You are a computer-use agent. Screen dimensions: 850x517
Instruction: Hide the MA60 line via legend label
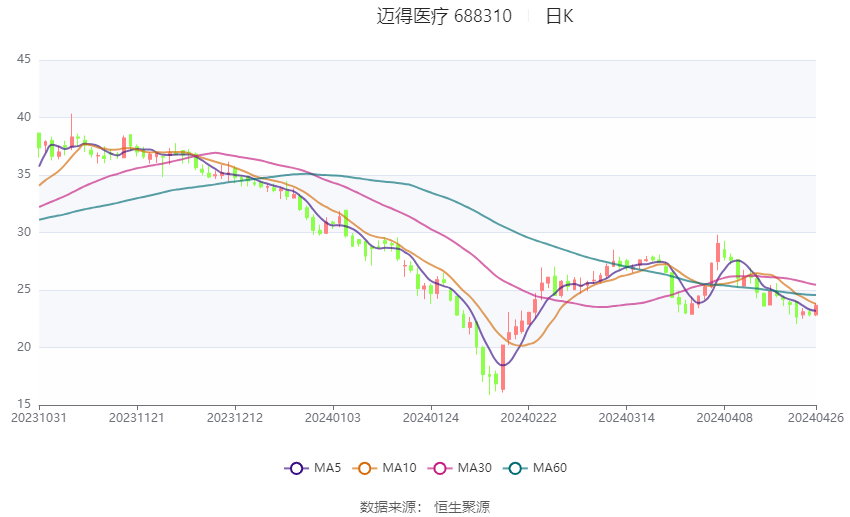point(550,468)
